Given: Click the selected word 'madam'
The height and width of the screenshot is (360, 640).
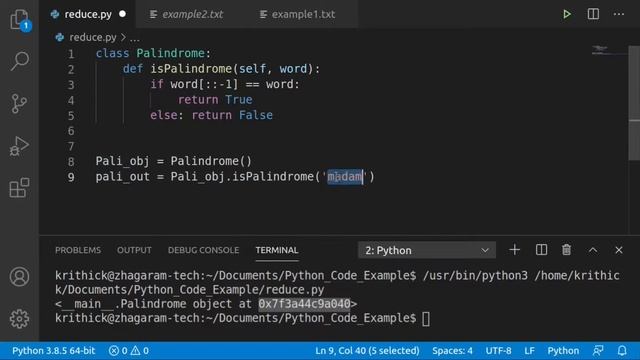Looking at the screenshot, I should point(345,177).
